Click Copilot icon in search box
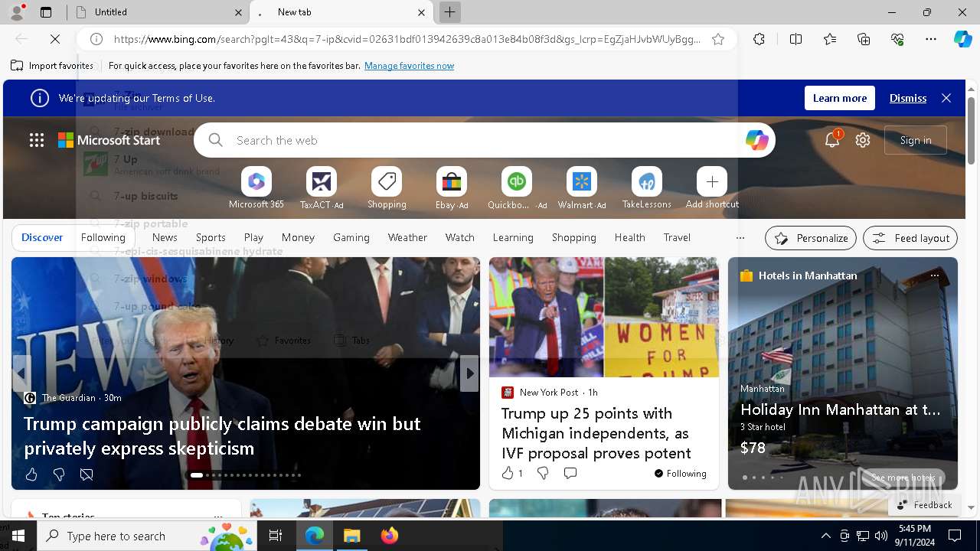This screenshot has height=551, width=980. 756,140
